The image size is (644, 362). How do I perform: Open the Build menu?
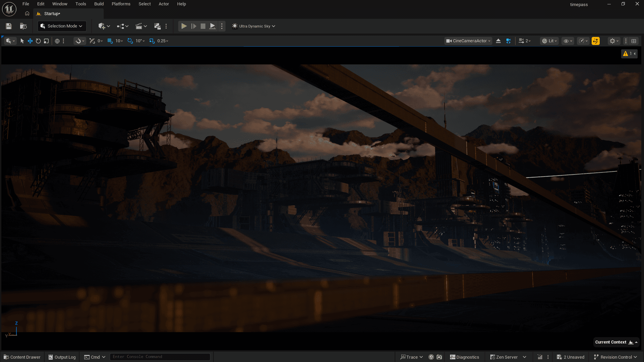(99, 4)
